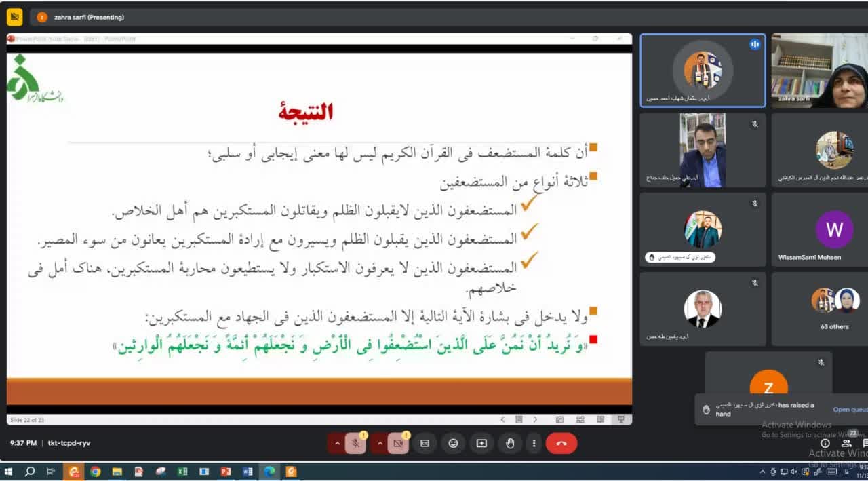Image resolution: width=868 pixels, height=481 pixels.
Task: Unmute the microphone in Meet
Action: pos(355,443)
